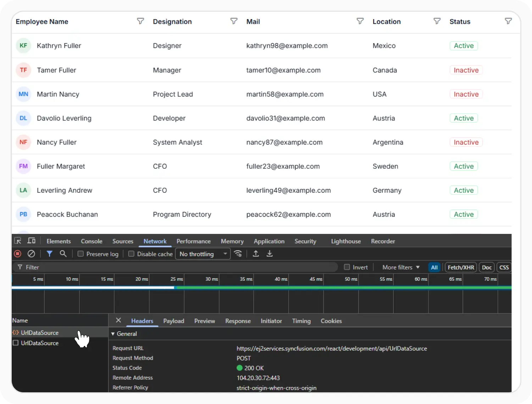
Task: Open the Recorder tab
Action: click(x=383, y=241)
